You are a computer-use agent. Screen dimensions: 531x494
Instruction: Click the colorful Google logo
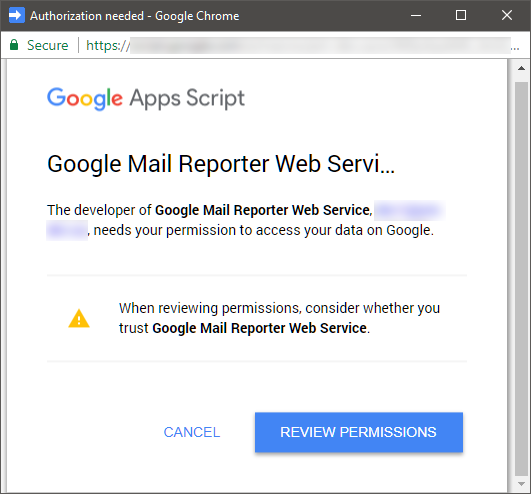coord(85,99)
